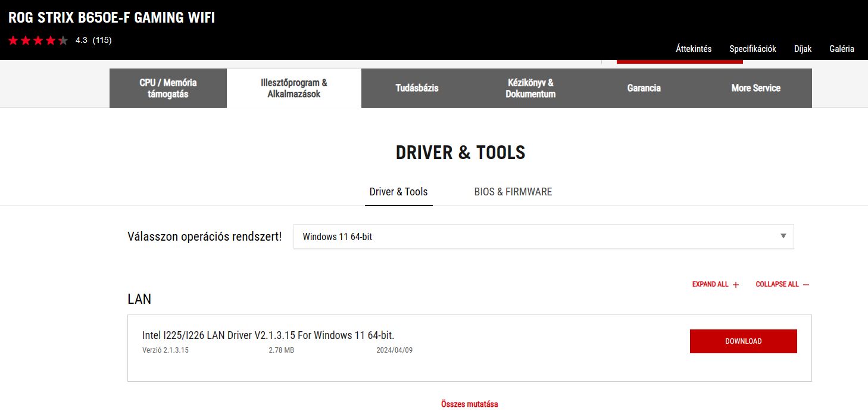Click the 4.3 rating value
This screenshot has width=868, height=414.
81,41
